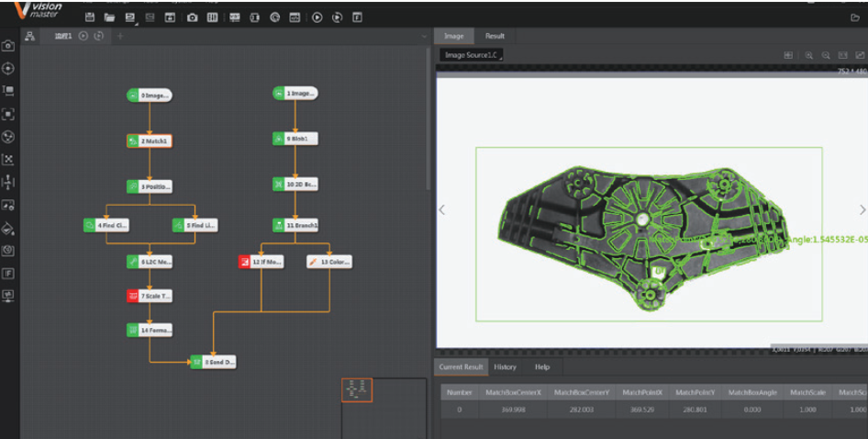Expand the procedure list chevron

click(425, 37)
